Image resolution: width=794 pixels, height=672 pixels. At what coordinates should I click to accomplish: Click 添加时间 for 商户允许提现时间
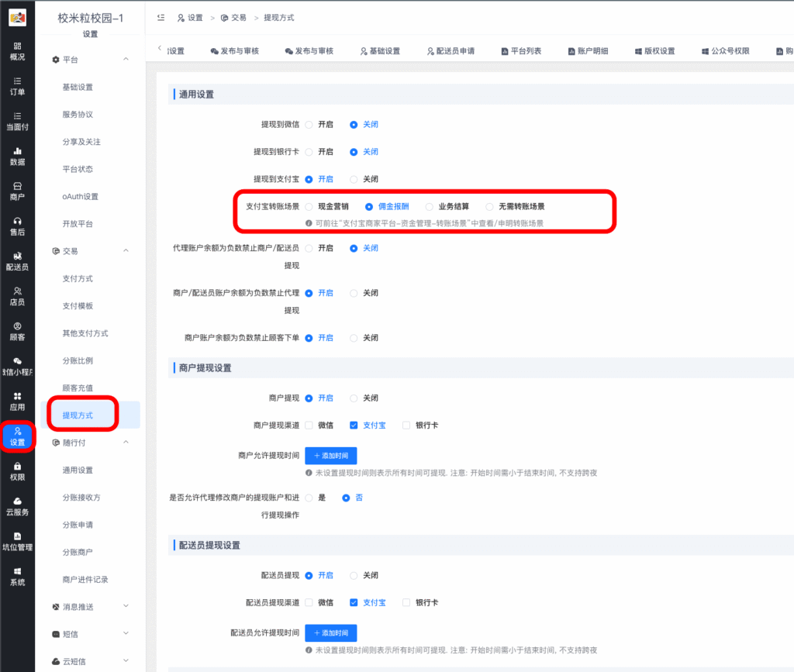[331, 456]
